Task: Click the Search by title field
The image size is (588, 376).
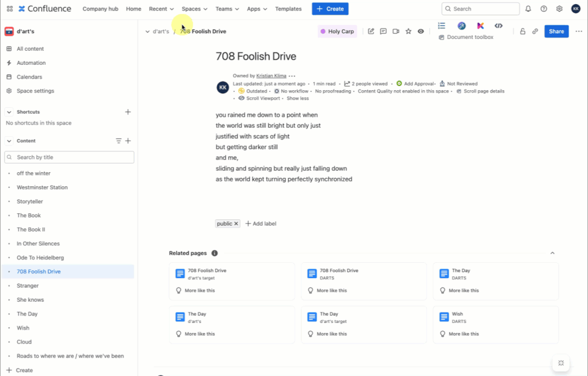Action: coord(69,157)
